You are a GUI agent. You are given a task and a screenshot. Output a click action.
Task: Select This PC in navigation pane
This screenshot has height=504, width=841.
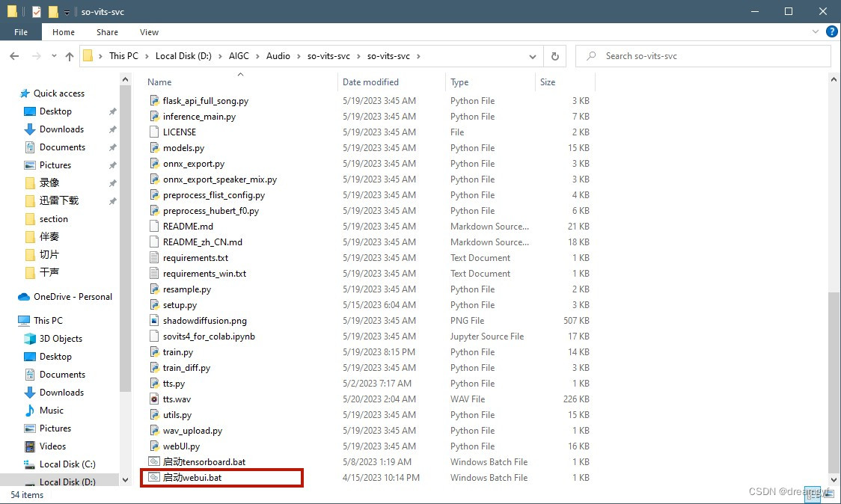coord(49,320)
